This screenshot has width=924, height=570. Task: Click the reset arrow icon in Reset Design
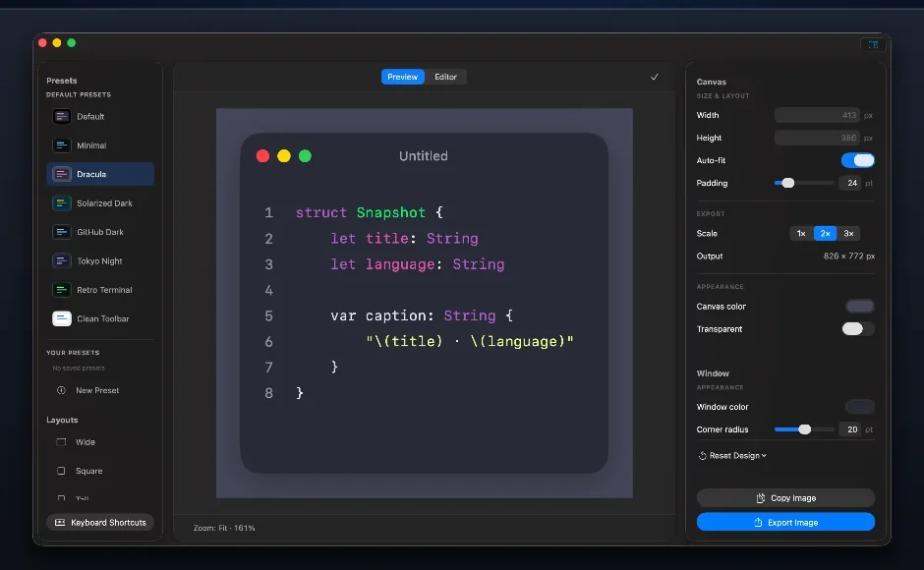point(703,456)
